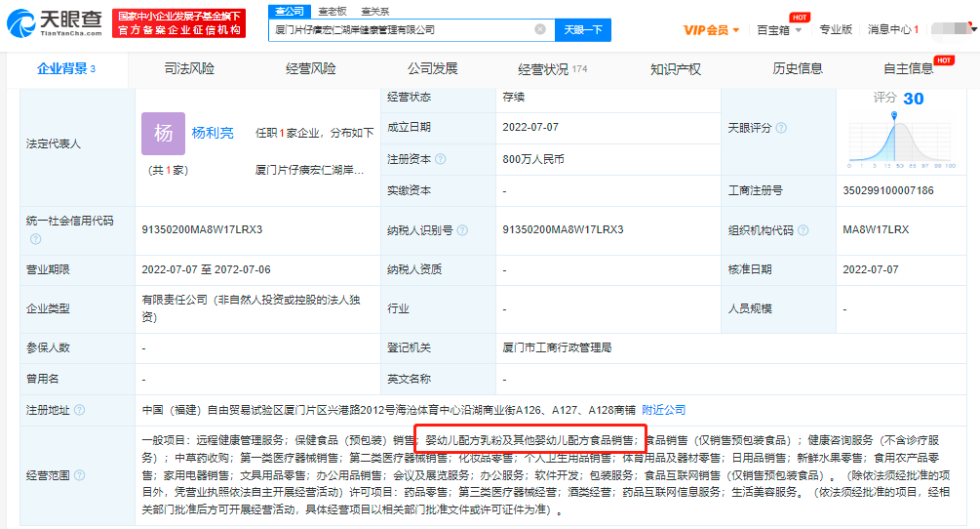The width and height of the screenshot is (980, 529).
Task: Click the 天眼评分 distribution chart
Action: click(x=901, y=141)
